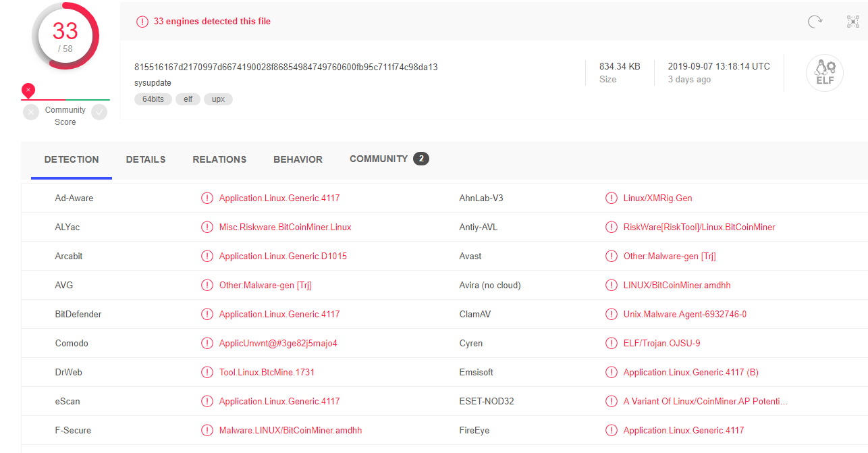This screenshot has width=868, height=453.
Task: Click 'ApplicUnwnt@#3ge82j5rnajo4' result
Action: point(278,344)
